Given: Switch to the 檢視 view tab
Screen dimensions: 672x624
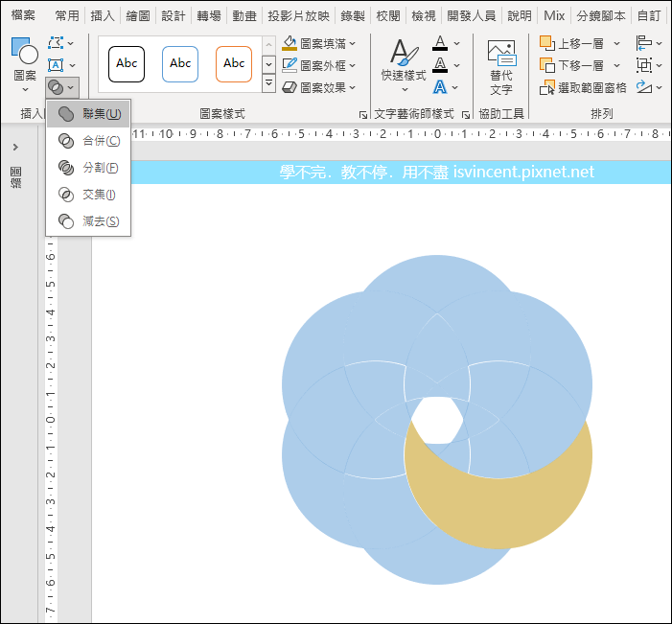Looking at the screenshot, I should click(424, 16).
